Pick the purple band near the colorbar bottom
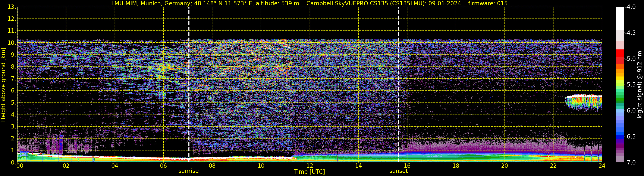 pyautogui.click(x=620, y=146)
